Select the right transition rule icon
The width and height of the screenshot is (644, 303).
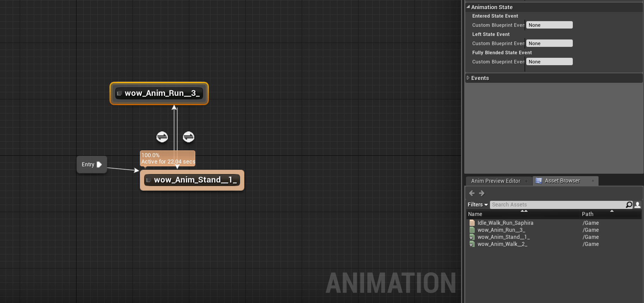click(x=189, y=137)
